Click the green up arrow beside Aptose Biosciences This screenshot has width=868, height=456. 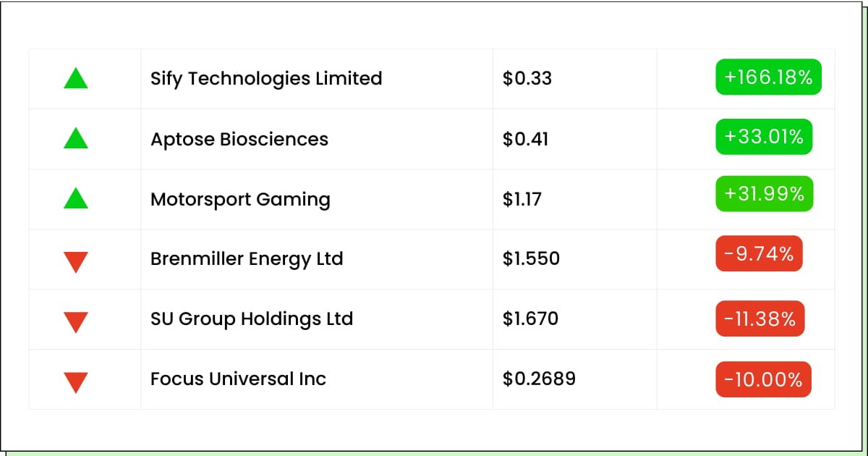point(76,138)
